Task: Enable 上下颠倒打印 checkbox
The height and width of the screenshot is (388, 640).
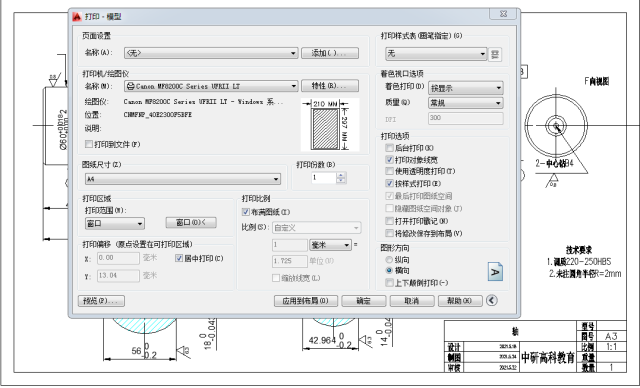Action: 389,283
